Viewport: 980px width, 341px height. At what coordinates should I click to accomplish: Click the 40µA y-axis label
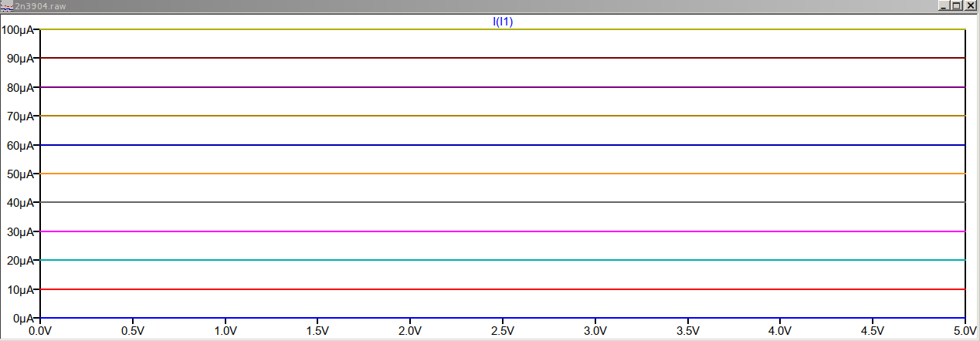pos(20,203)
